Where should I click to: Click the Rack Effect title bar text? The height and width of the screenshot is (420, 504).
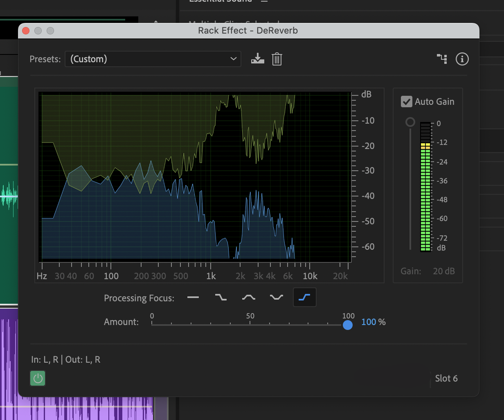[248, 30]
